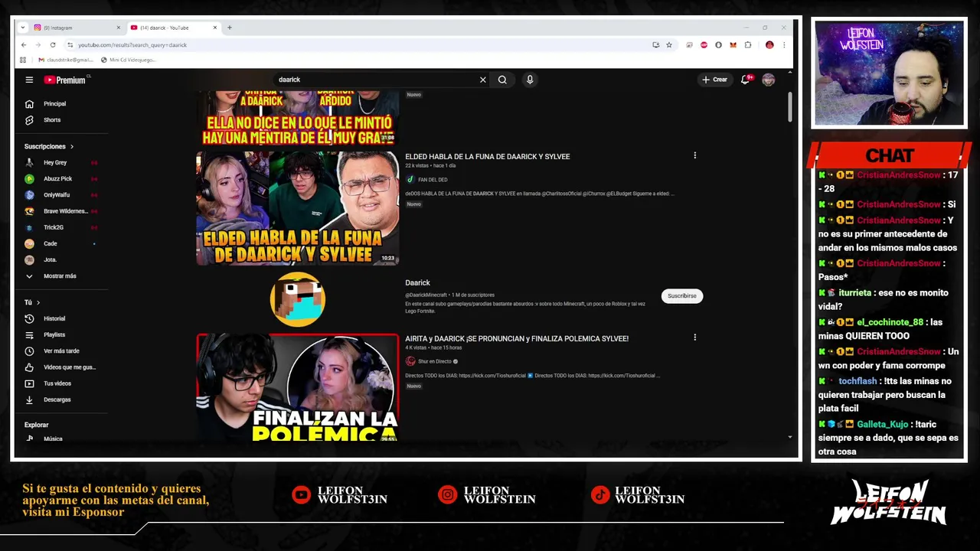Bookmark the page with the star icon
The width and height of the screenshot is (980, 551).
pyautogui.click(x=668, y=45)
